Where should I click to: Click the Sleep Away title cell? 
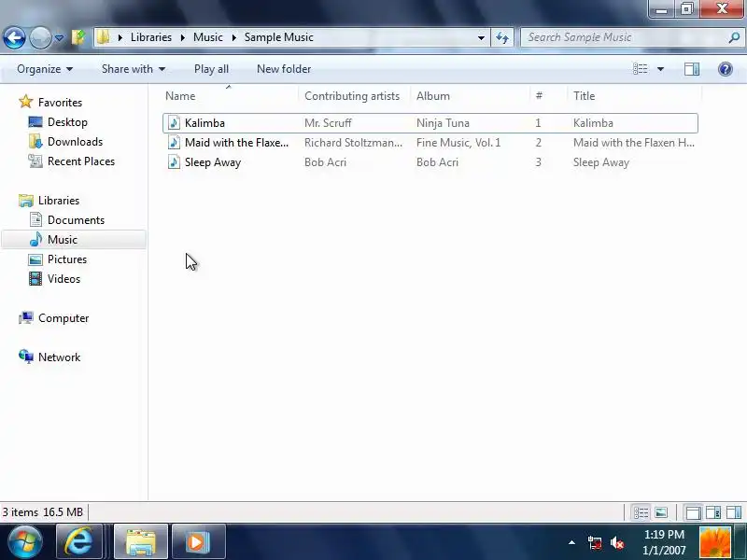[601, 161]
